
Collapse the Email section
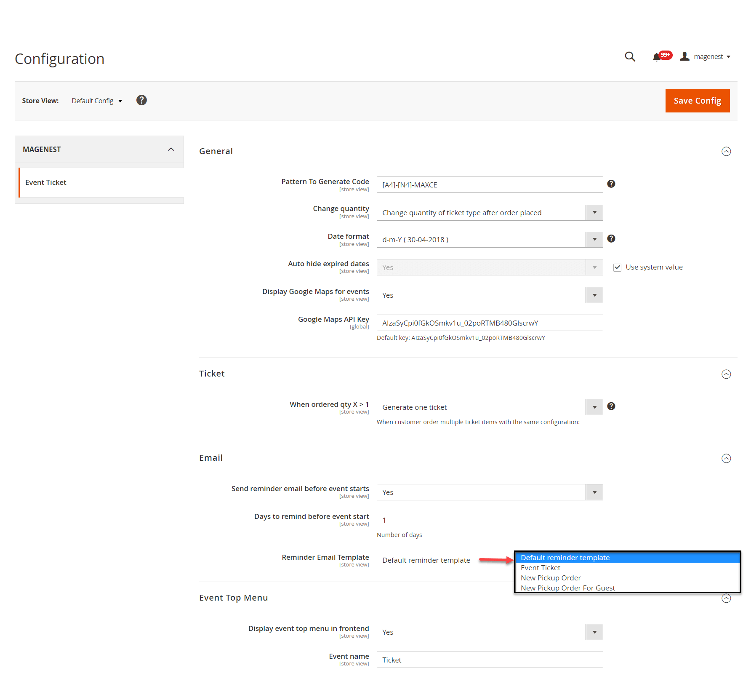tap(726, 458)
